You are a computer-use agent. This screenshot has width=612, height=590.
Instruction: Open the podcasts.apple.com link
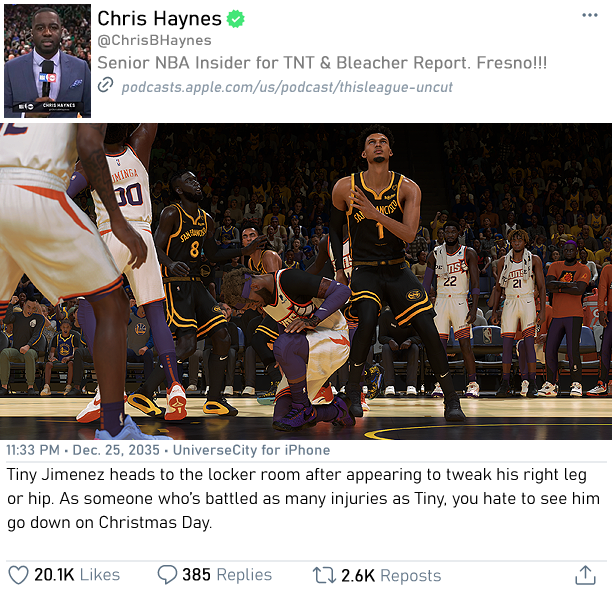tap(287, 87)
